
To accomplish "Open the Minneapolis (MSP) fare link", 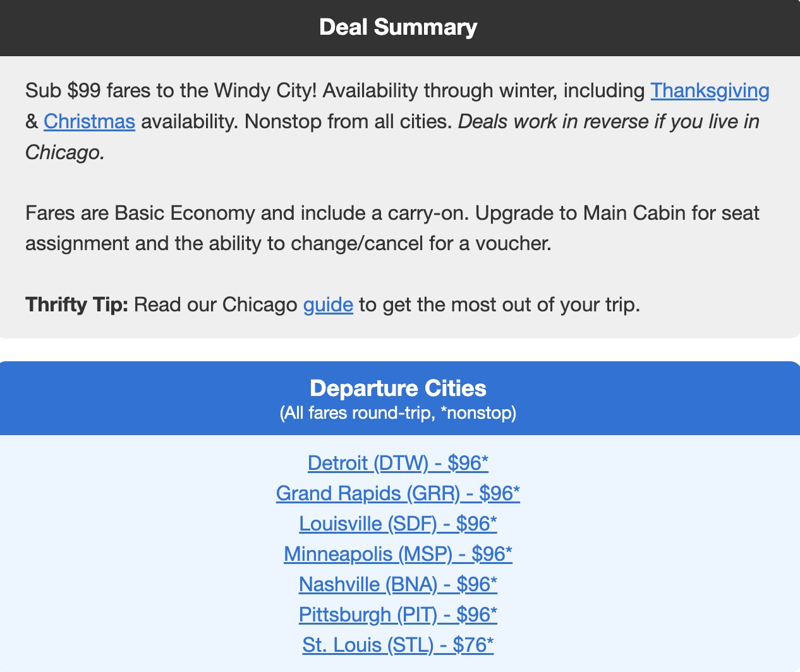I will [398, 554].
